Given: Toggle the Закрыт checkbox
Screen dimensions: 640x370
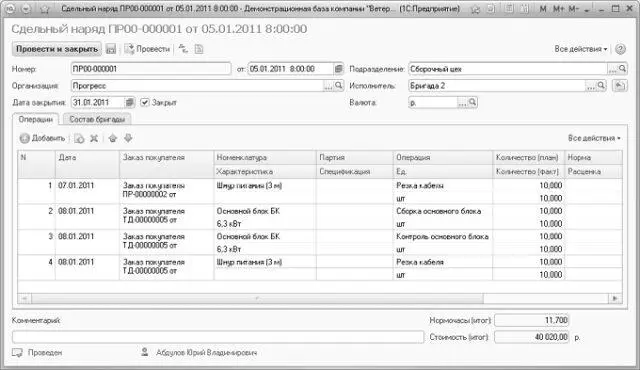Looking at the screenshot, I should [144, 102].
